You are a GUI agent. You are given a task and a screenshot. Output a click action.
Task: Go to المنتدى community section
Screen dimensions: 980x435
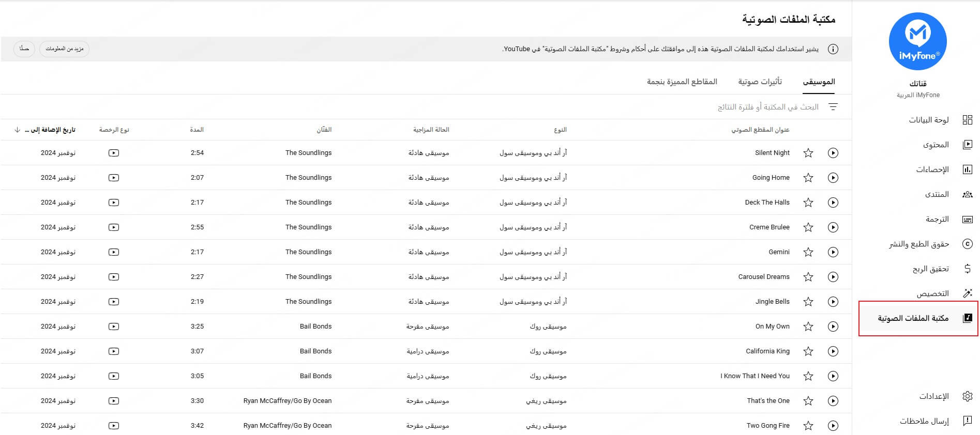pos(948,194)
